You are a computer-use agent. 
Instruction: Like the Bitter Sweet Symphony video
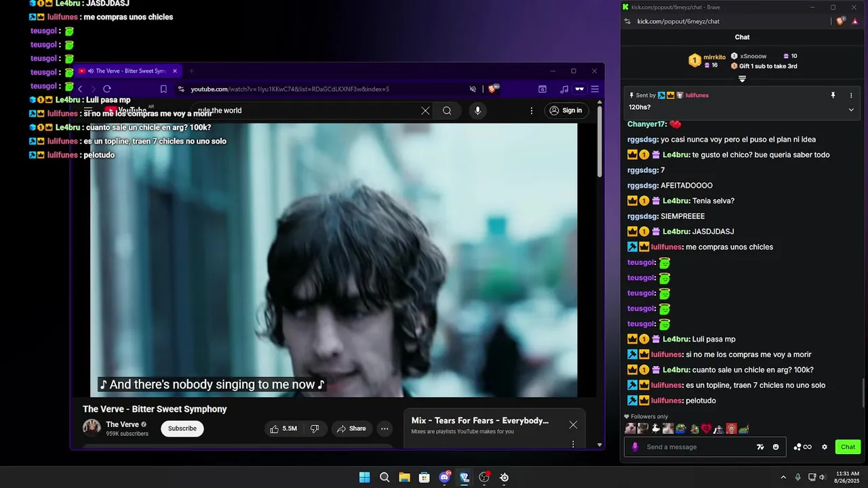click(x=283, y=428)
